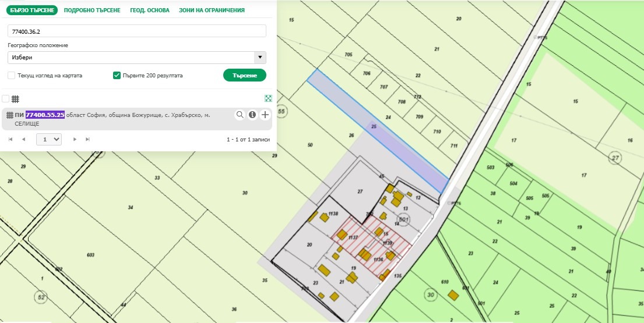Open info for parcel 77400.55.25
The image size is (644, 323).
(x=252, y=115)
